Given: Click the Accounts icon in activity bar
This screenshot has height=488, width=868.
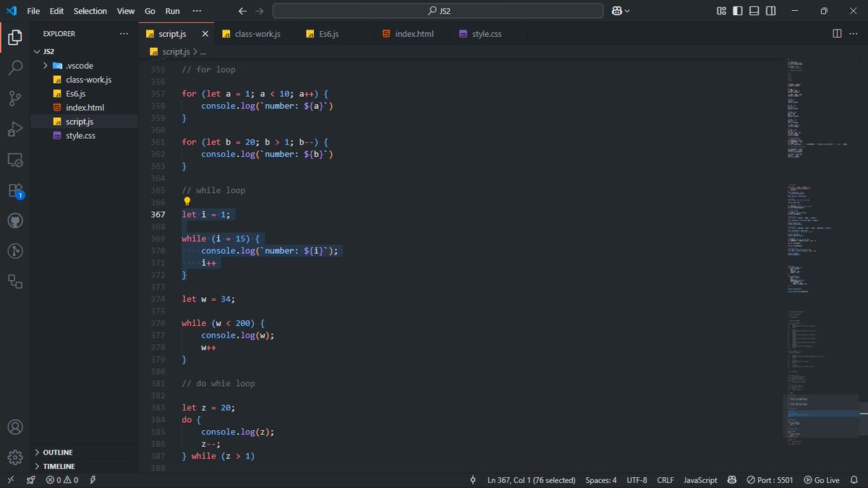Looking at the screenshot, I should (x=14, y=427).
